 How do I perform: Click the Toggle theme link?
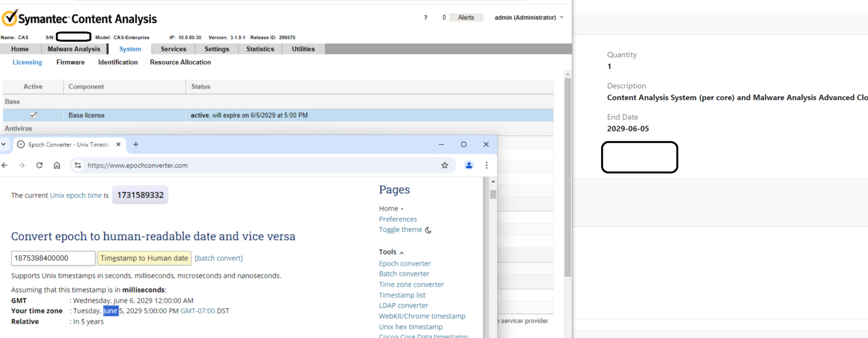pos(401,230)
